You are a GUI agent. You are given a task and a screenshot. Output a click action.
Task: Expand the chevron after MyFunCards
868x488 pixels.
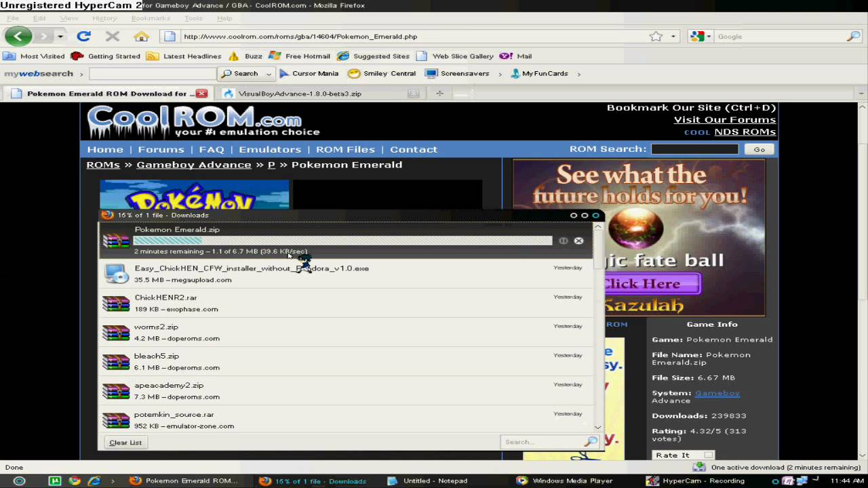(x=578, y=73)
